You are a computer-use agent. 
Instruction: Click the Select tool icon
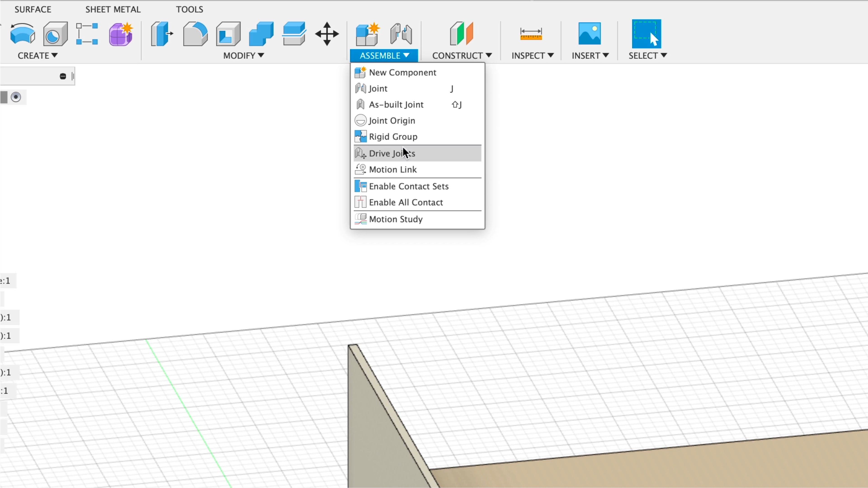(646, 34)
